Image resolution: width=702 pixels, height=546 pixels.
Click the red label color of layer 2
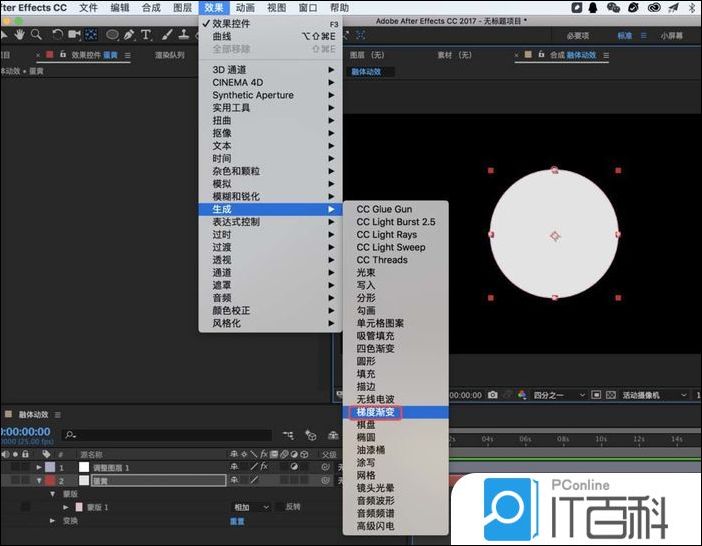point(49,481)
